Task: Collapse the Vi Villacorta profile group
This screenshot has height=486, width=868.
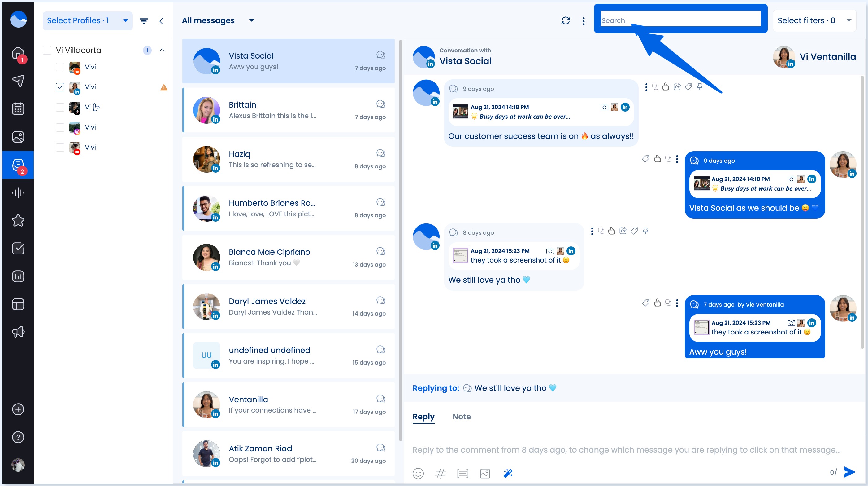Action: coord(162,50)
